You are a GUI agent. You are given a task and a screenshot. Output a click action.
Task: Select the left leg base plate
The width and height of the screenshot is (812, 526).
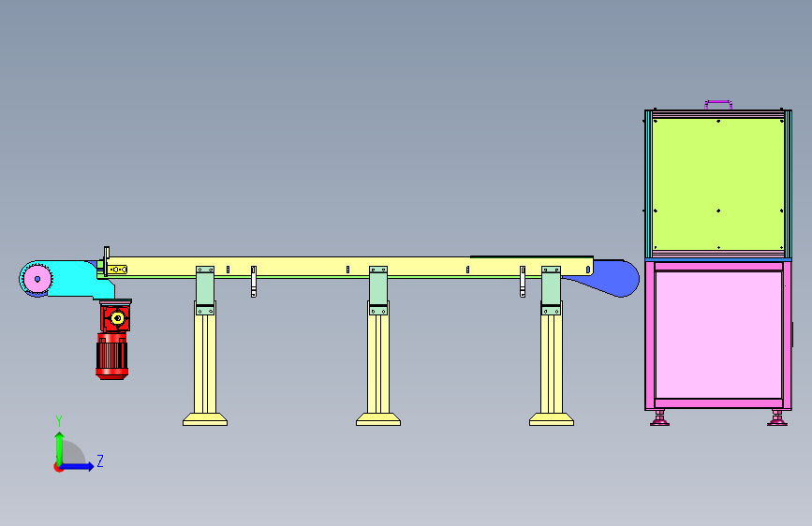[x=205, y=419]
